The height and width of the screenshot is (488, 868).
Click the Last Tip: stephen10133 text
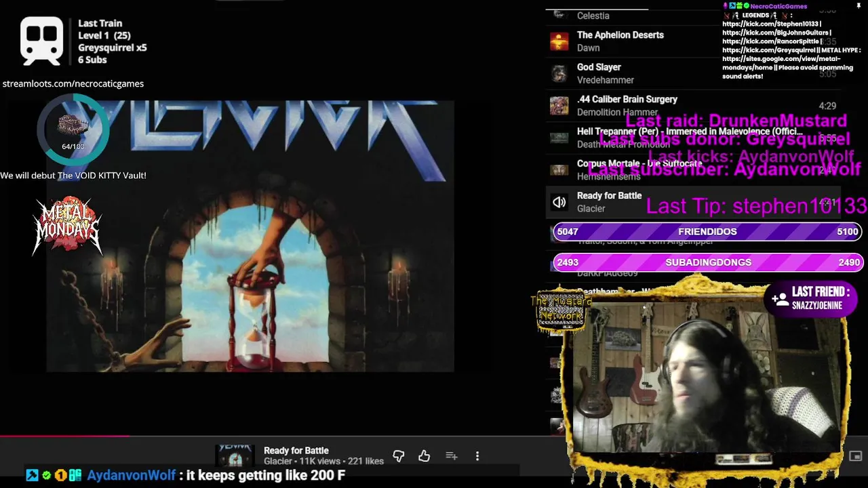pos(756,205)
